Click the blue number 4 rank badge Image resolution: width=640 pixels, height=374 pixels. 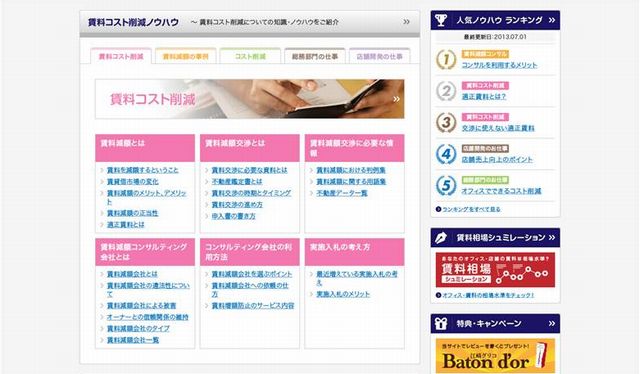(446, 154)
